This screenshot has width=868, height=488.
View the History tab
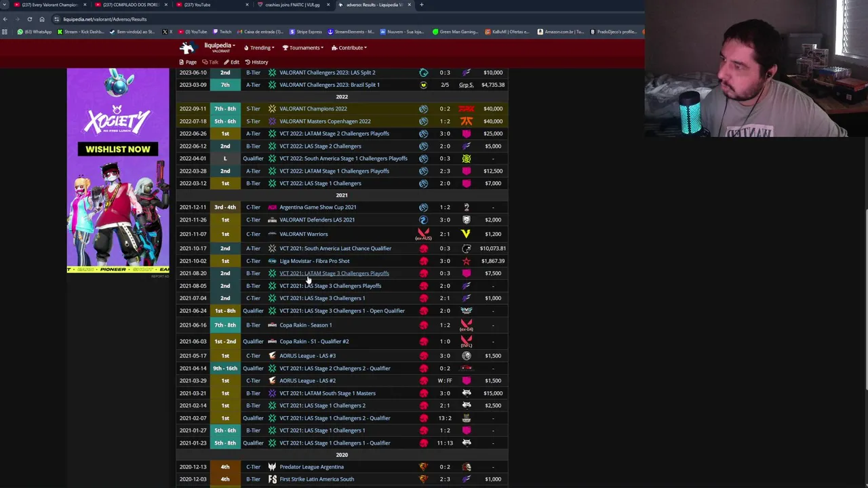(x=256, y=62)
